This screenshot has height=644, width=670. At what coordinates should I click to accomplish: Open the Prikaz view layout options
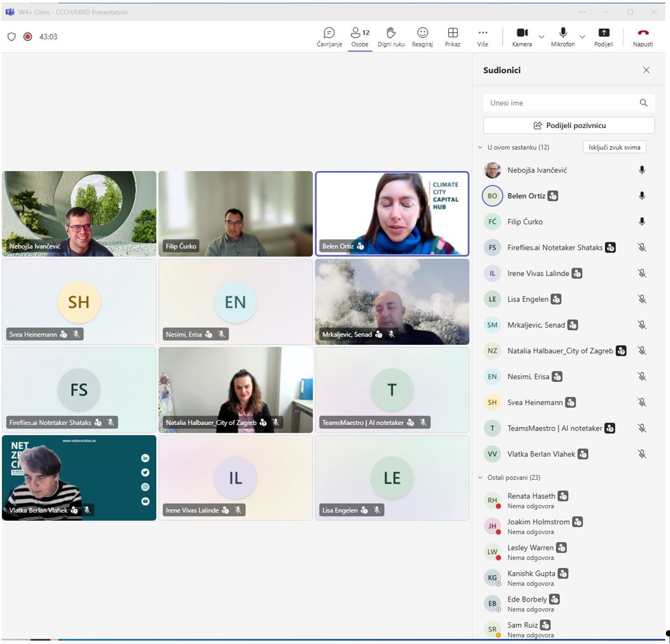(452, 33)
